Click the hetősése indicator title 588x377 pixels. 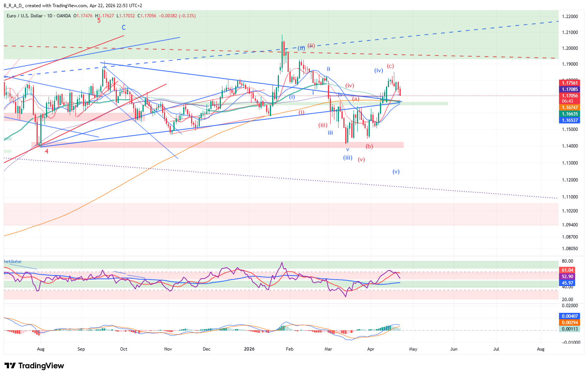[13, 262]
